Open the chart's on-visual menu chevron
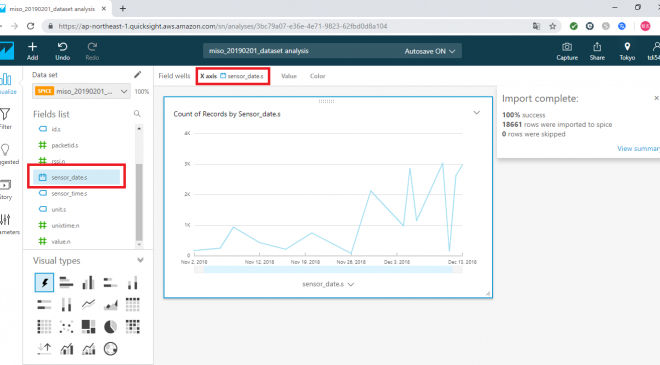The height and width of the screenshot is (365, 660). pos(476,113)
